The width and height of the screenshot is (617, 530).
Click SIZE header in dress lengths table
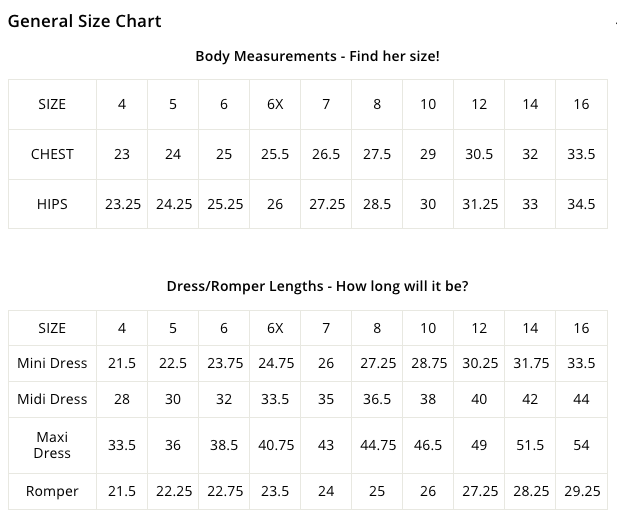pos(52,328)
